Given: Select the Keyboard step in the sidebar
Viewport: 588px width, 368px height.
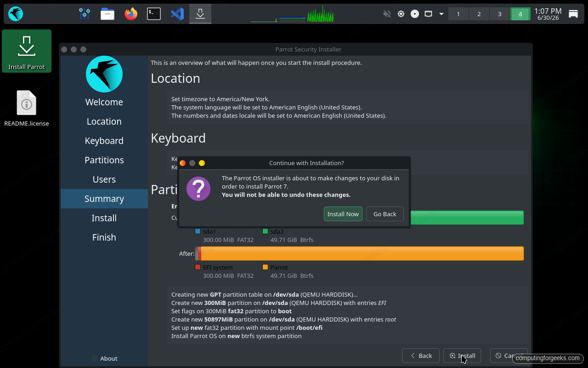Looking at the screenshot, I should pyautogui.click(x=104, y=141).
